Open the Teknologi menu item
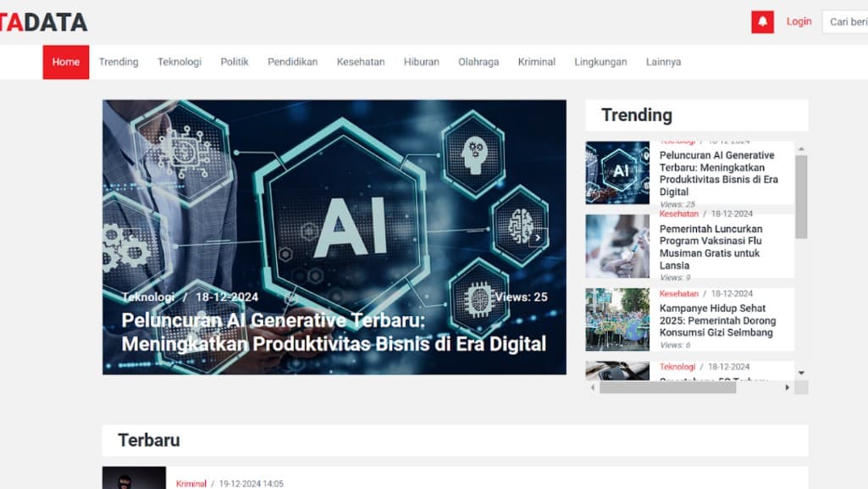868x489 pixels. [x=180, y=62]
